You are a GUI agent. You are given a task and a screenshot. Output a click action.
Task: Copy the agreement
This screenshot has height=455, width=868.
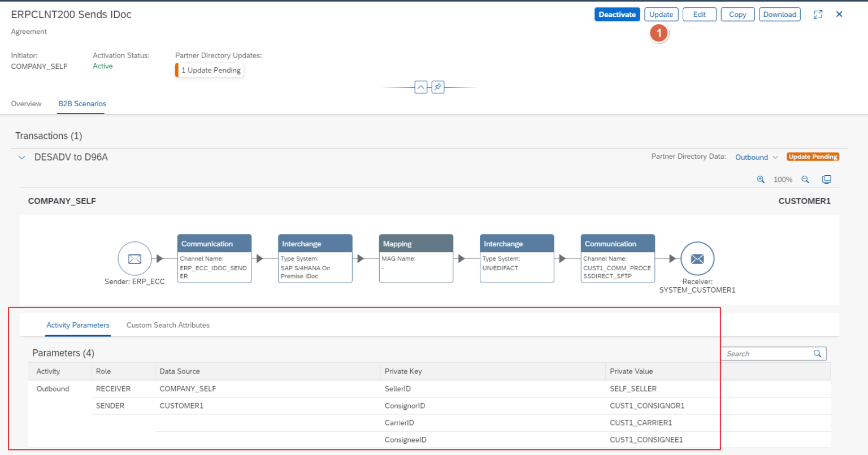737,14
